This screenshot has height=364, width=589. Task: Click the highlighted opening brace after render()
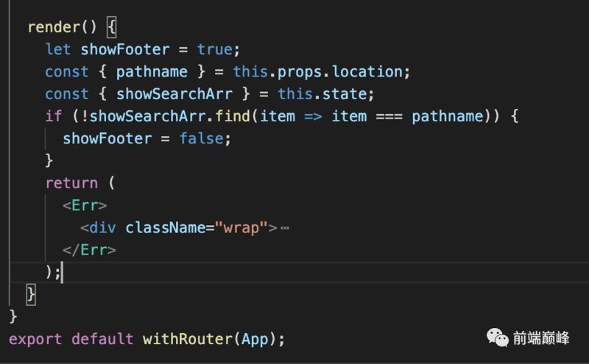pos(112,27)
